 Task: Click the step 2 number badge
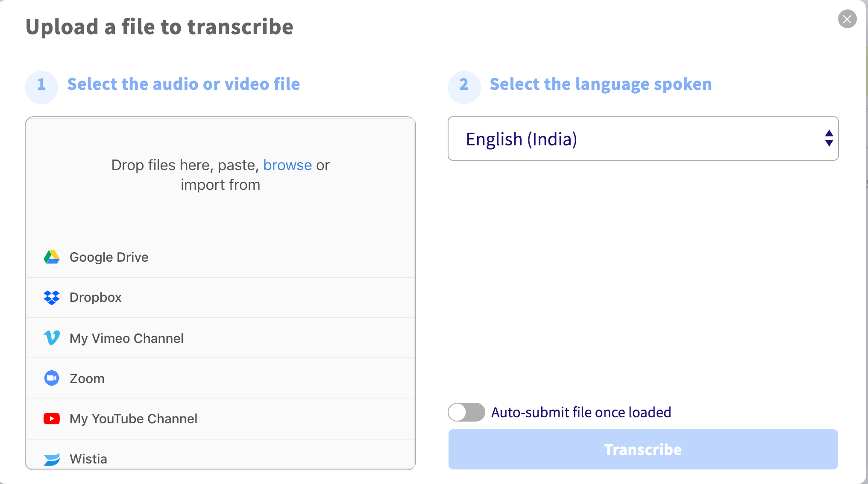pos(464,85)
